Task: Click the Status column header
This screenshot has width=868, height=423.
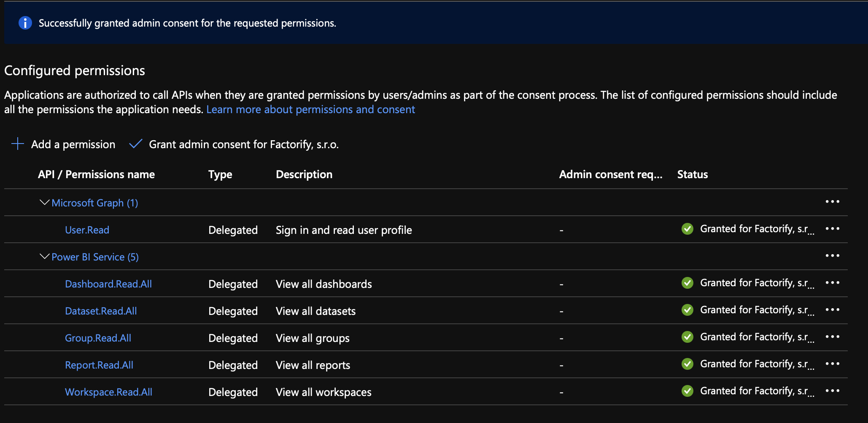Action: (x=693, y=174)
